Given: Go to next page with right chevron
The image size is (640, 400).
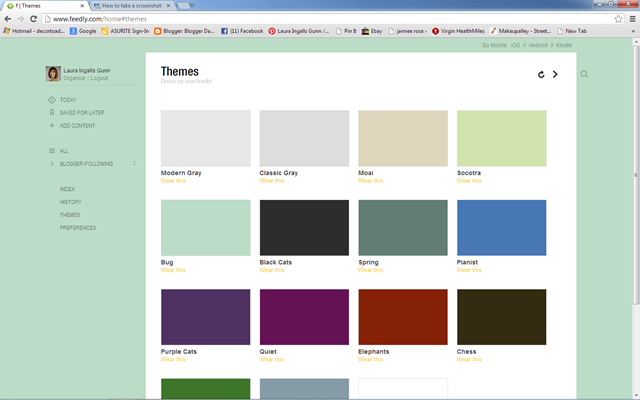Looking at the screenshot, I should click(x=555, y=74).
